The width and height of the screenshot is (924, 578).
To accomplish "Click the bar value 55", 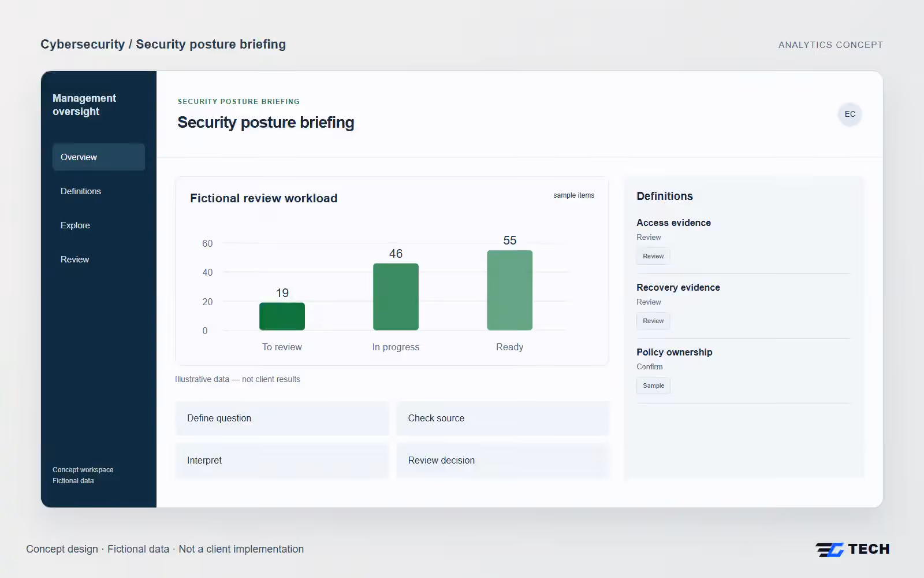I will coord(509,240).
